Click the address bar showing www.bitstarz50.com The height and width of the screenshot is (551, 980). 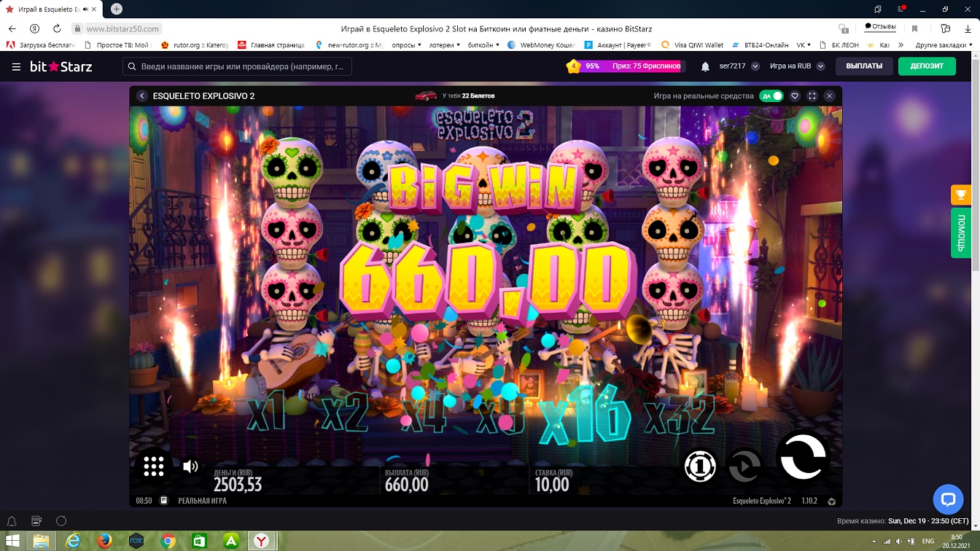click(122, 28)
